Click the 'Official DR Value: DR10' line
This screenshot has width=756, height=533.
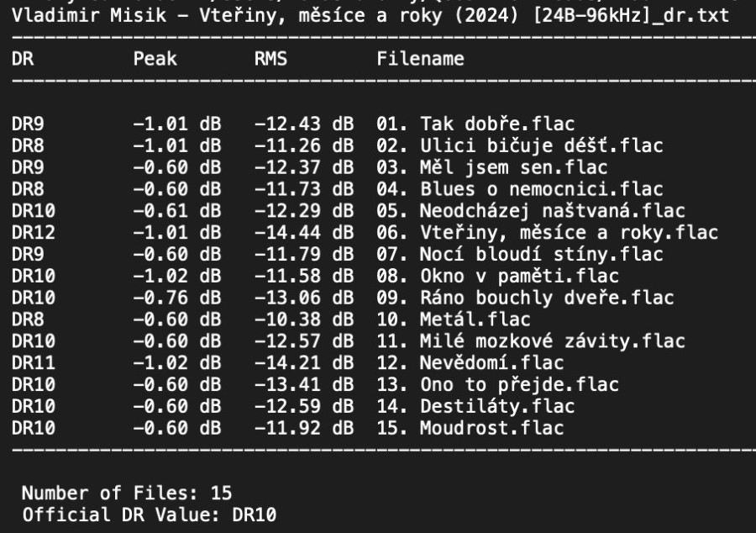[149, 514]
